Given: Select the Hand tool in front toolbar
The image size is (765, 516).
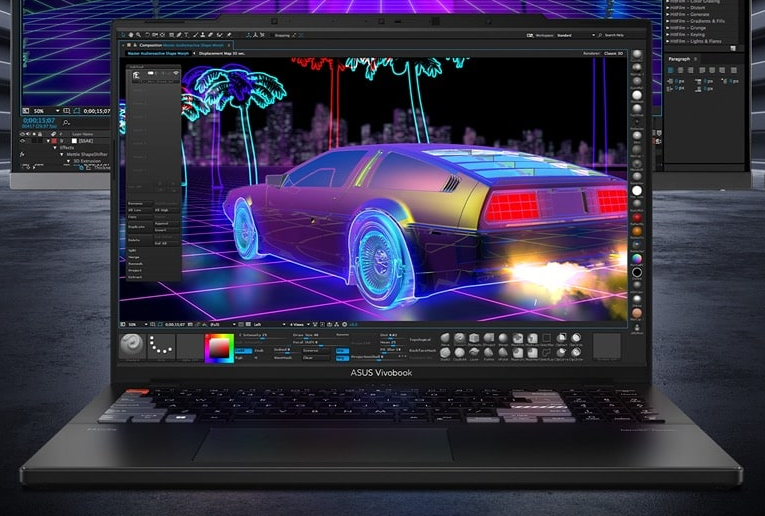Looking at the screenshot, I should point(131,35).
